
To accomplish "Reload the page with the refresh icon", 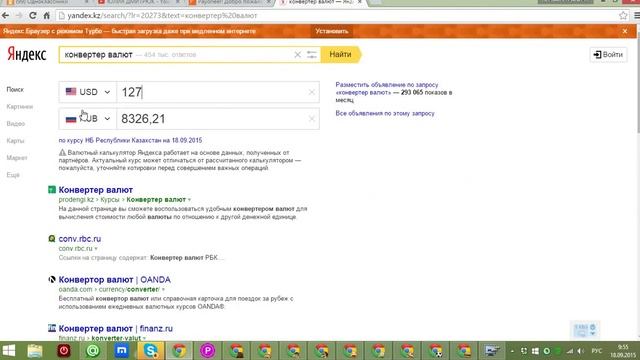I will tap(33, 16).
